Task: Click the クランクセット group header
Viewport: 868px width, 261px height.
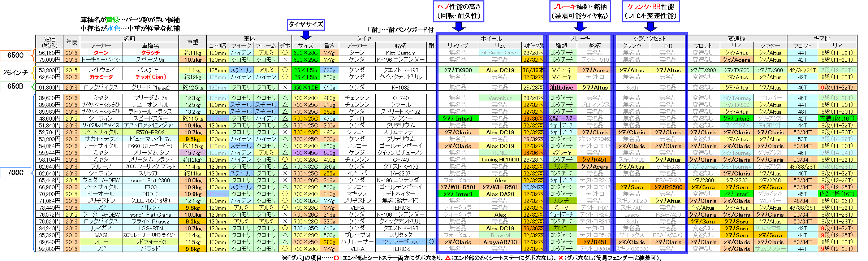Action: point(649,39)
